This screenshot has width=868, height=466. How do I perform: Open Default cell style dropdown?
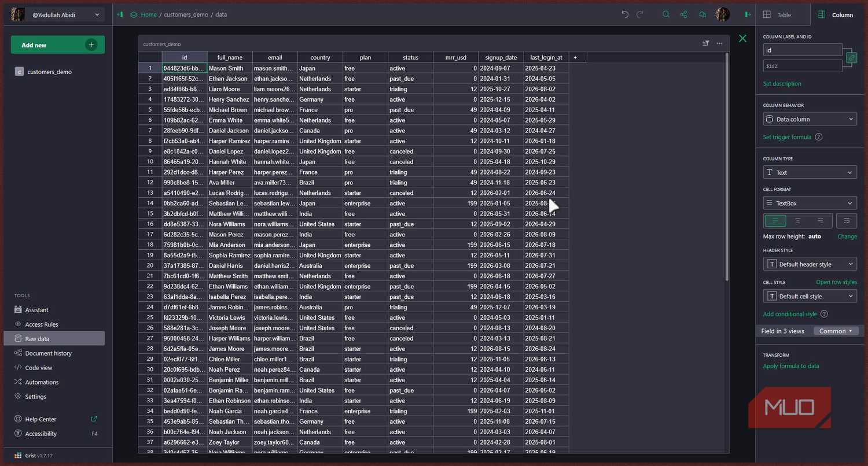click(x=810, y=296)
